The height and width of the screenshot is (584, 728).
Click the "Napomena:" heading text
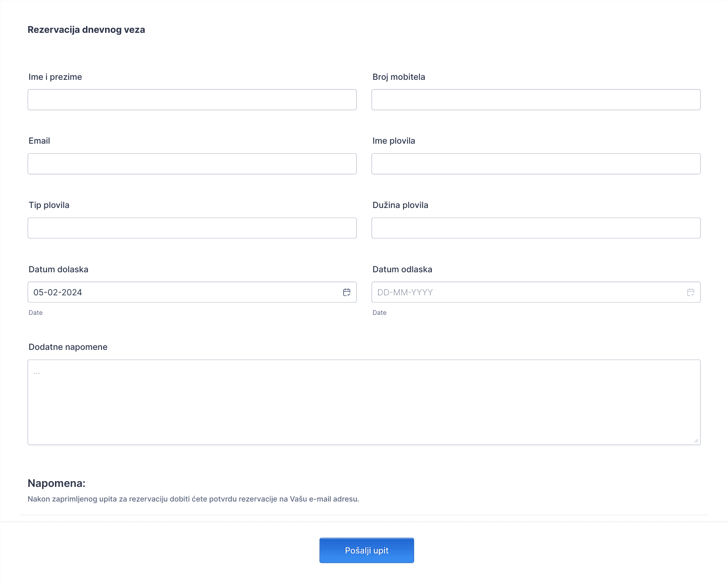(56, 483)
